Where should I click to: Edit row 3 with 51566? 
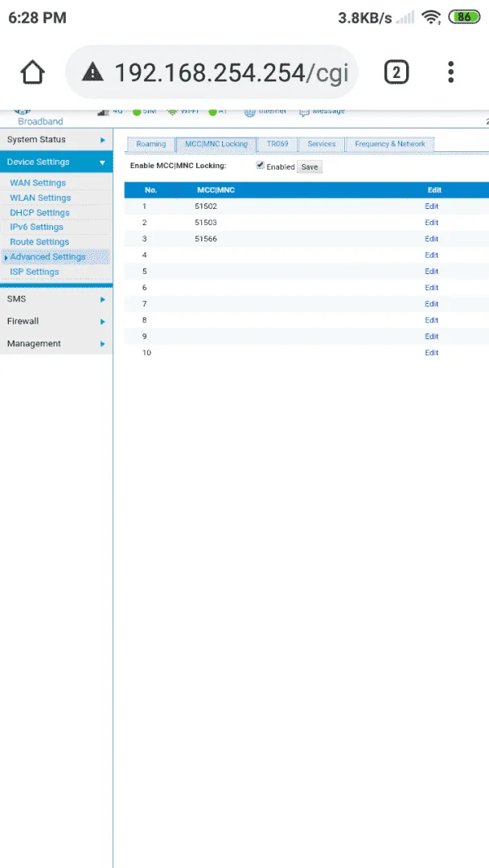431,240
